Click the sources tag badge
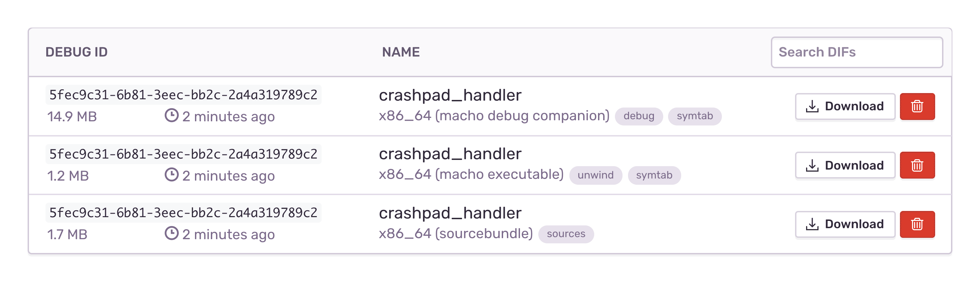Screen dimensions: 980x284 click(x=566, y=234)
